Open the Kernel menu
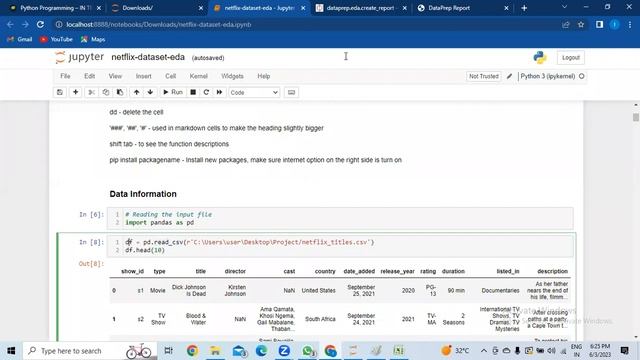Screen dimensions: 640x360 (x=199, y=76)
